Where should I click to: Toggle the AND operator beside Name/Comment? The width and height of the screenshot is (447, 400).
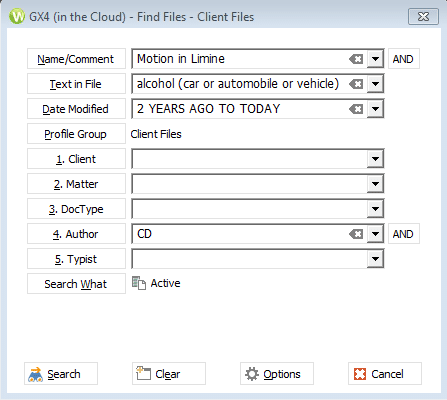[x=403, y=59]
